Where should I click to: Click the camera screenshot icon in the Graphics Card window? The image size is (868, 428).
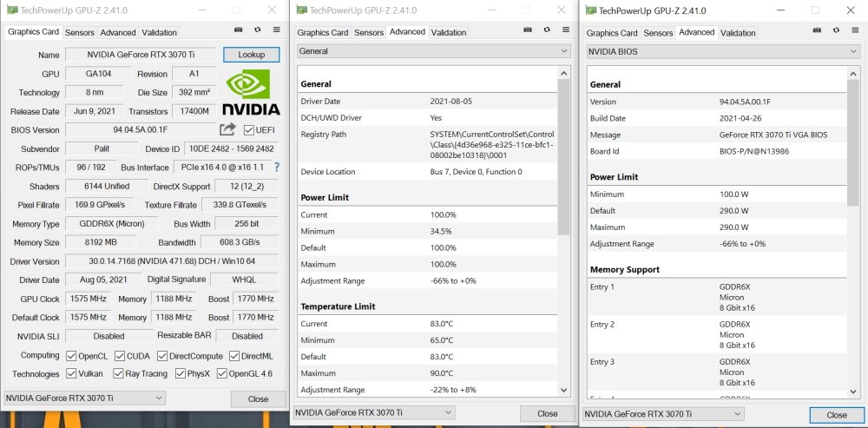point(238,30)
